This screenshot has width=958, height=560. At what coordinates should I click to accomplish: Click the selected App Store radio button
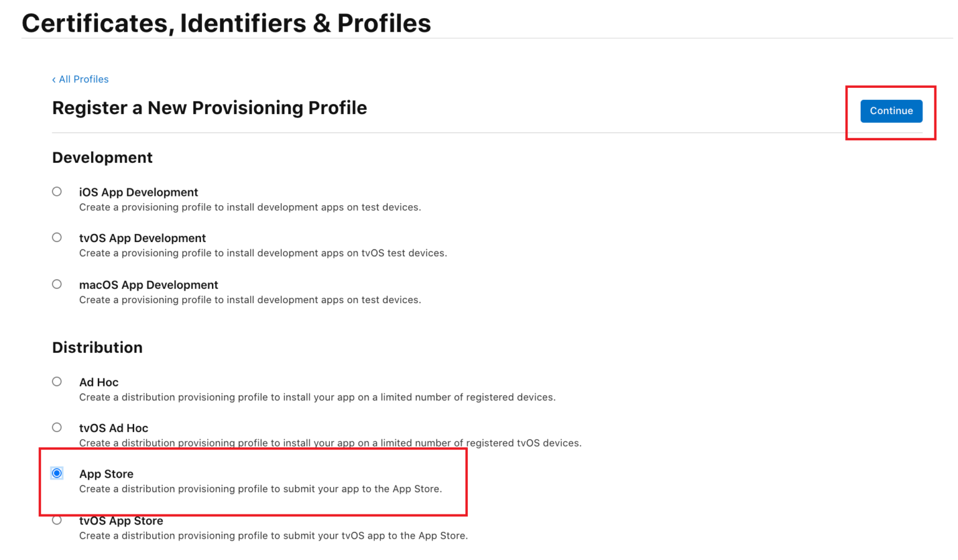click(x=57, y=473)
